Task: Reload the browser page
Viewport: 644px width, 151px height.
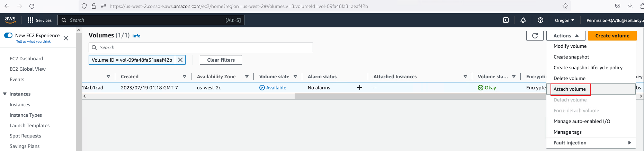Action: pyautogui.click(x=32, y=6)
